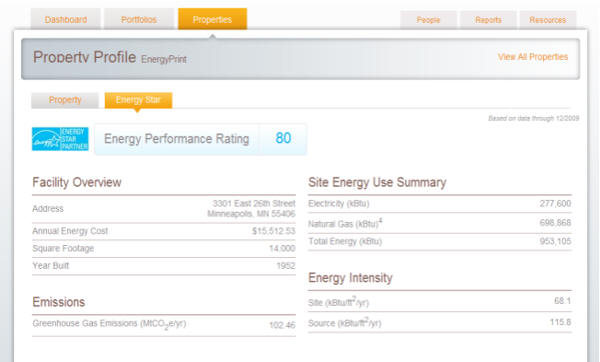Image resolution: width=600 pixels, height=362 pixels.
Task: Click the 14,000 square footage value
Action: (282, 248)
